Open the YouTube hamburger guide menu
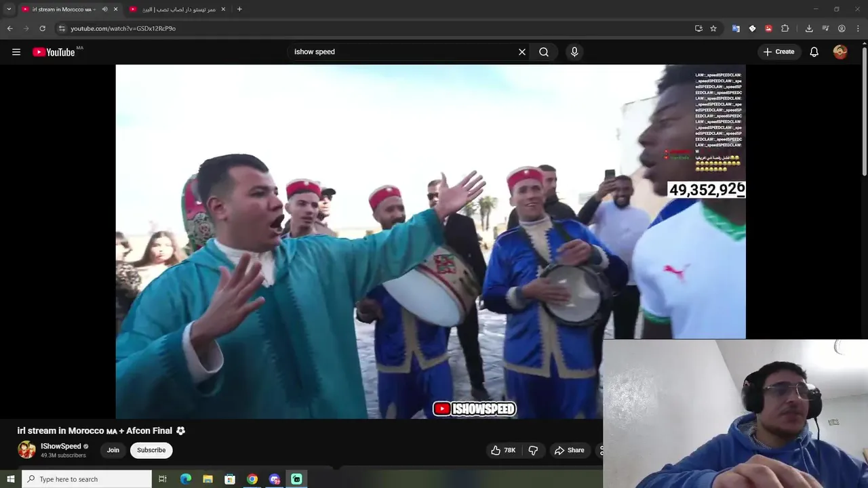This screenshot has height=488, width=868. coord(16,52)
